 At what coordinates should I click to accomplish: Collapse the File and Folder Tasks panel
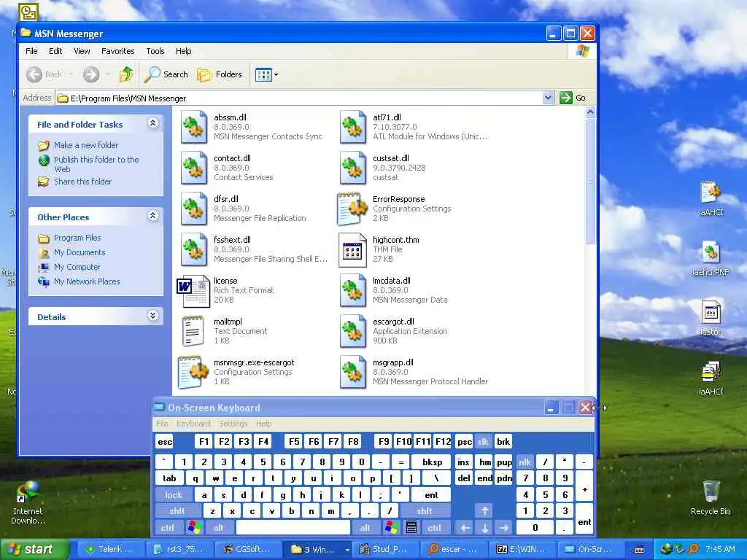[x=153, y=123]
